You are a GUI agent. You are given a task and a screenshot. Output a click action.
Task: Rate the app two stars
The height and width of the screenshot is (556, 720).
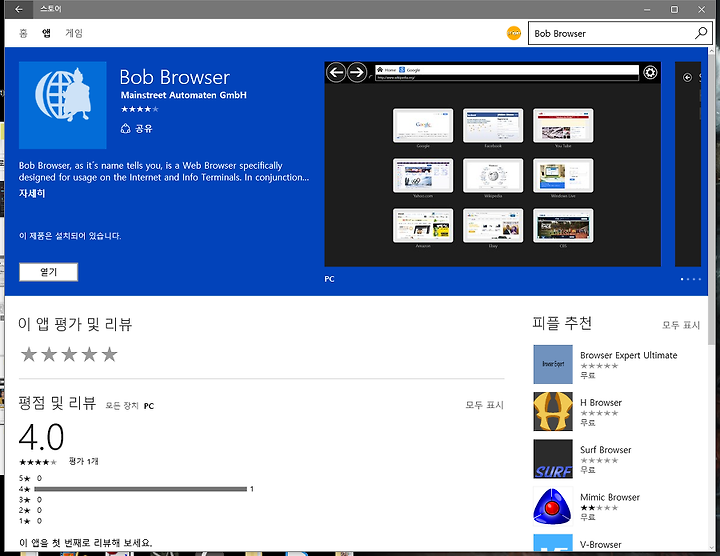[49, 354]
